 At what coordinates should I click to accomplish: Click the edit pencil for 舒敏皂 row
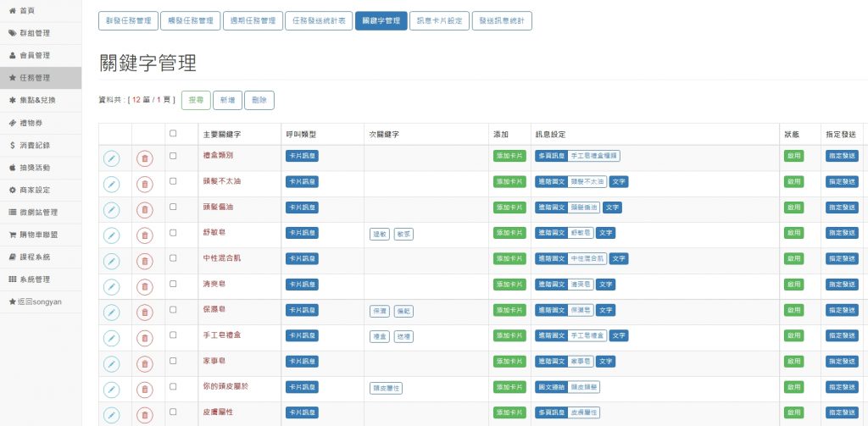pyautogui.click(x=112, y=235)
